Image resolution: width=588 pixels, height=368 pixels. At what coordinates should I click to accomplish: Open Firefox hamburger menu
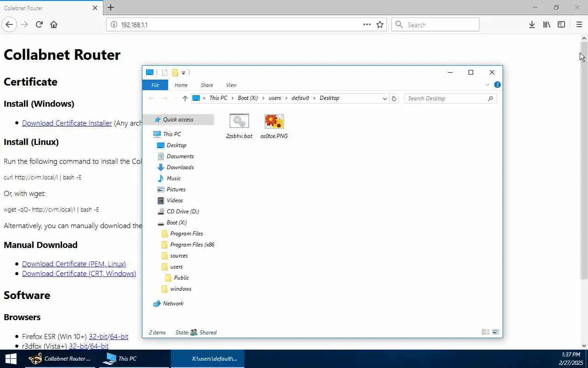point(579,24)
